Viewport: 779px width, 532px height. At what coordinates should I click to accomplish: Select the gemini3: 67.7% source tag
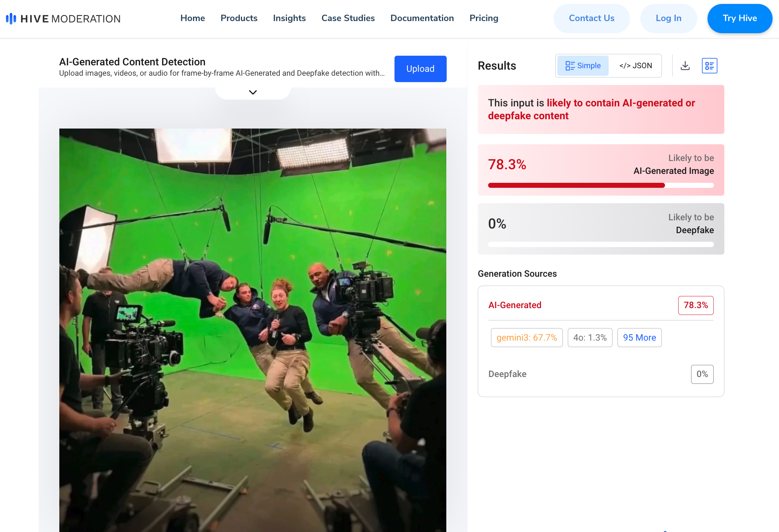[526, 337]
